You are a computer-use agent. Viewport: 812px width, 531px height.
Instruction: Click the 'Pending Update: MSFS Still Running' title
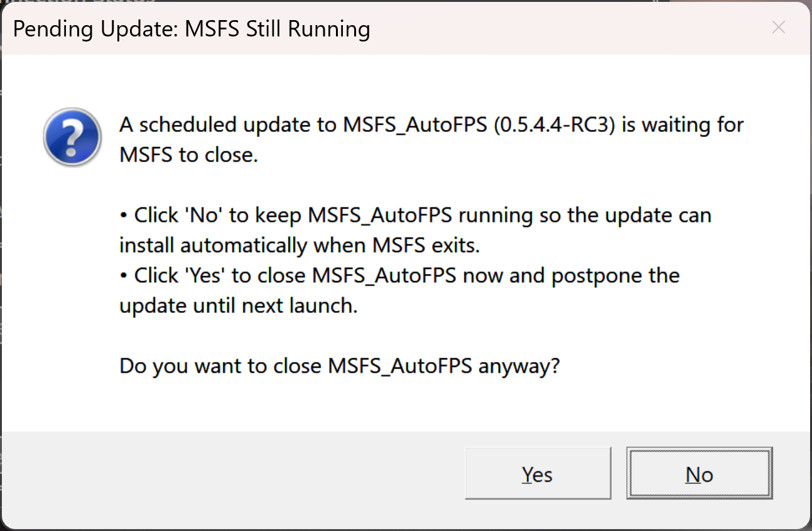tap(192, 29)
